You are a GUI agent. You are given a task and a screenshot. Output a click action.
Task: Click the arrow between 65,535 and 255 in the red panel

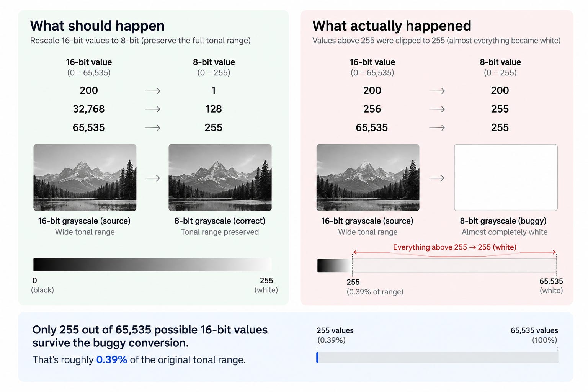click(x=437, y=127)
